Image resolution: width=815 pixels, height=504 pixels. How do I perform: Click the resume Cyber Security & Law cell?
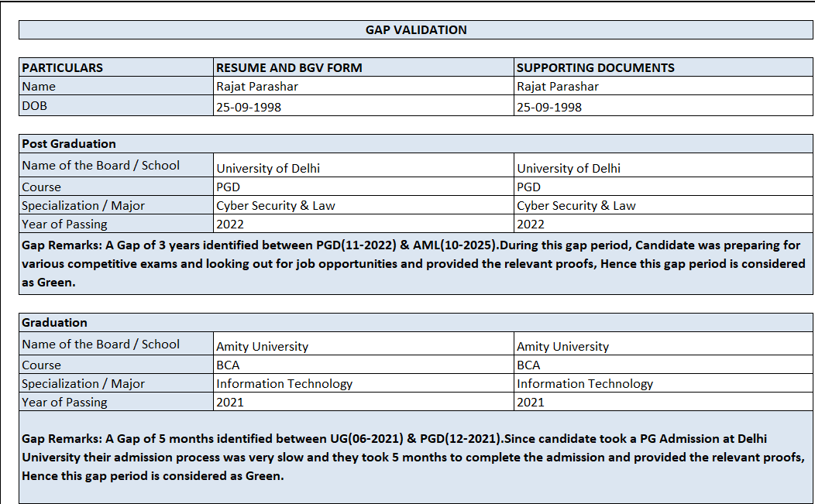pyautogui.click(x=363, y=205)
